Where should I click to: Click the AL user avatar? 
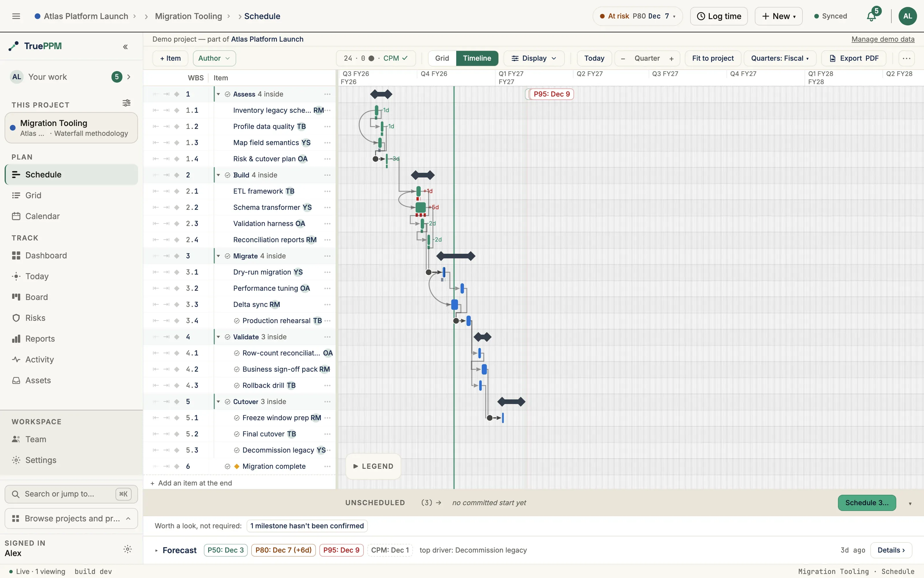point(908,16)
